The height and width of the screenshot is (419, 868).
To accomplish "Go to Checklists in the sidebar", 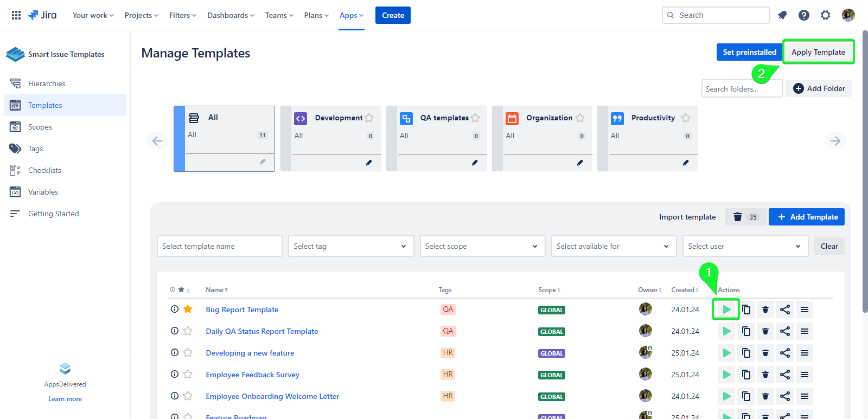I will [44, 170].
